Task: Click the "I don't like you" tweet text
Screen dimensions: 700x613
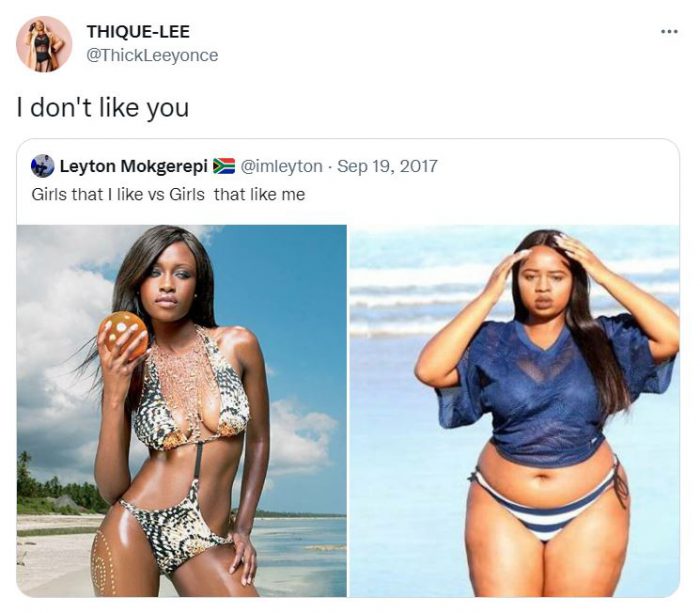Action: (103, 108)
